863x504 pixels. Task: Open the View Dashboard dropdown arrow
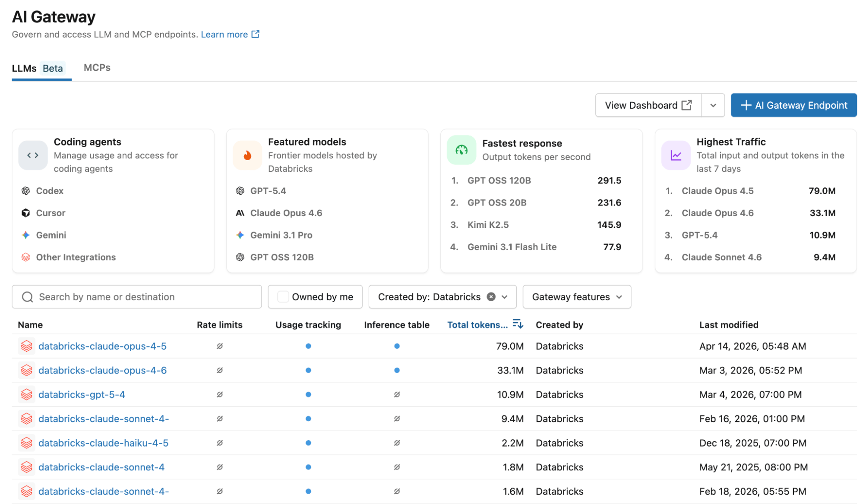pyautogui.click(x=713, y=105)
